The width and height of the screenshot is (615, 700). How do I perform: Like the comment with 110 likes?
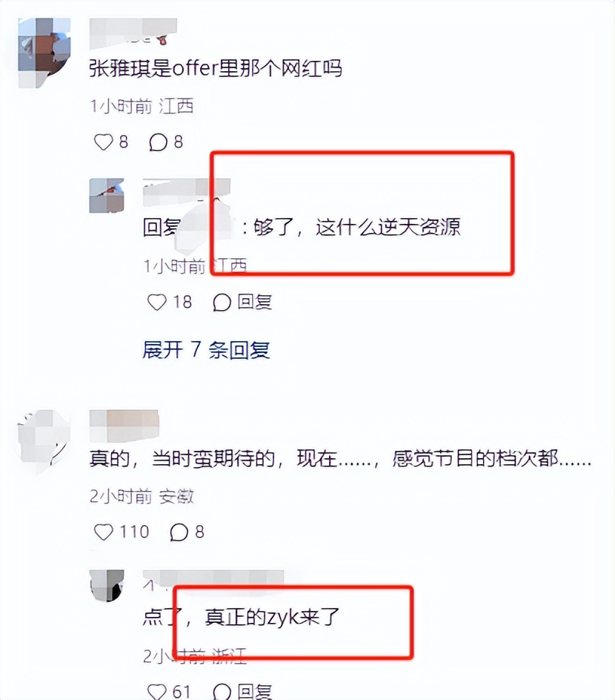tap(104, 532)
